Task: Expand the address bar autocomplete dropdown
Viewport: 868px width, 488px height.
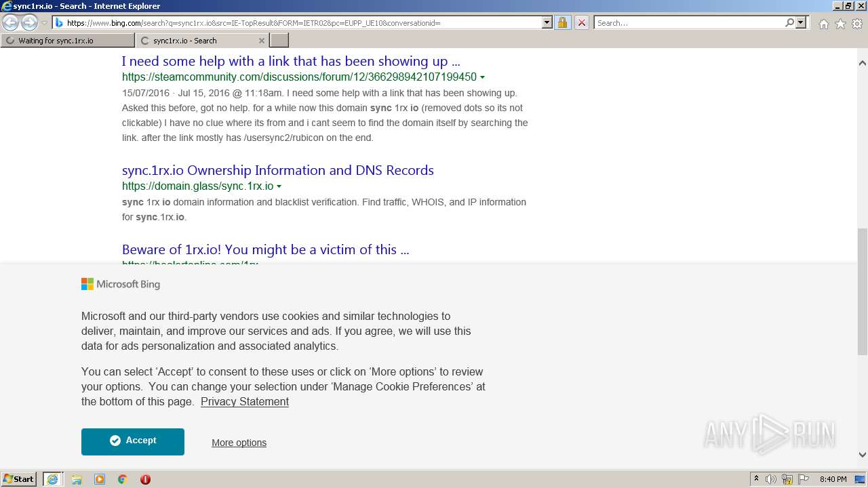Action: [547, 22]
